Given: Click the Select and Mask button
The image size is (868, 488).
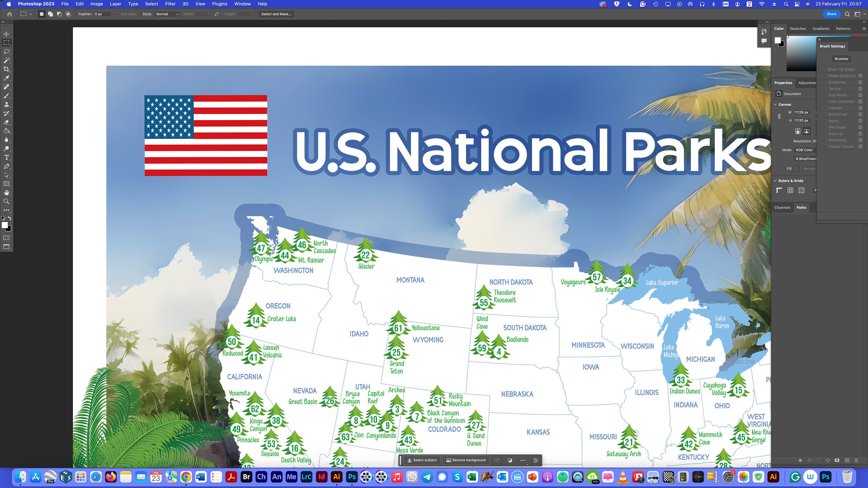Looking at the screenshot, I should click(x=276, y=14).
